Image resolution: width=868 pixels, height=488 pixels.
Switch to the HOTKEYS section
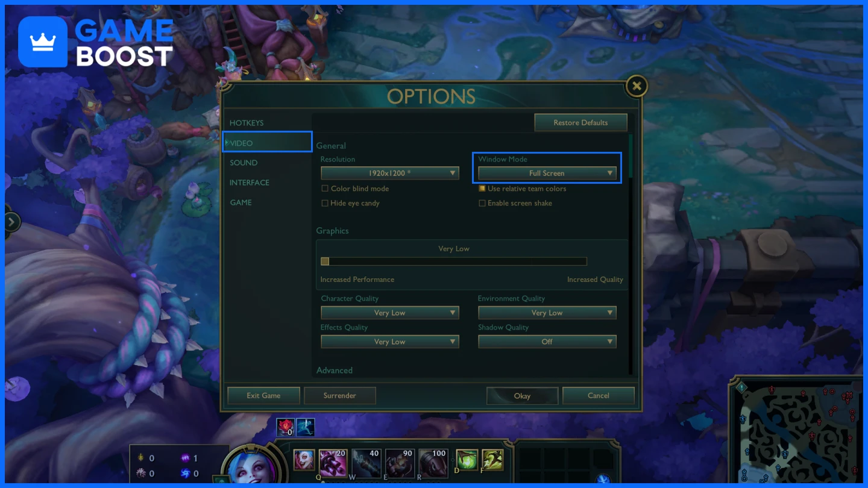pyautogui.click(x=247, y=123)
